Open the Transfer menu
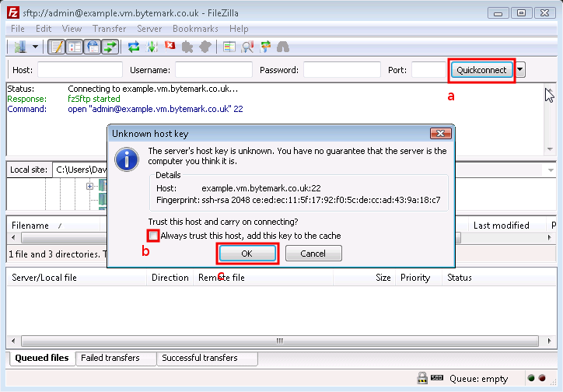The height and width of the screenshot is (392, 563). (109, 28)
